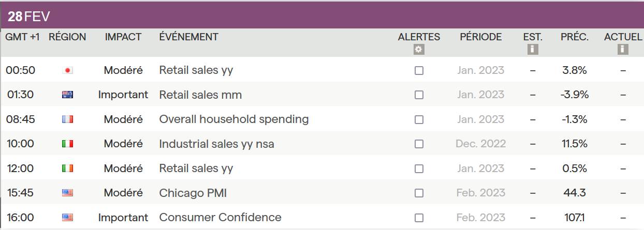Open the Consumer Confidence event
The image size is (644, 230).
click(x=220, y=218)
